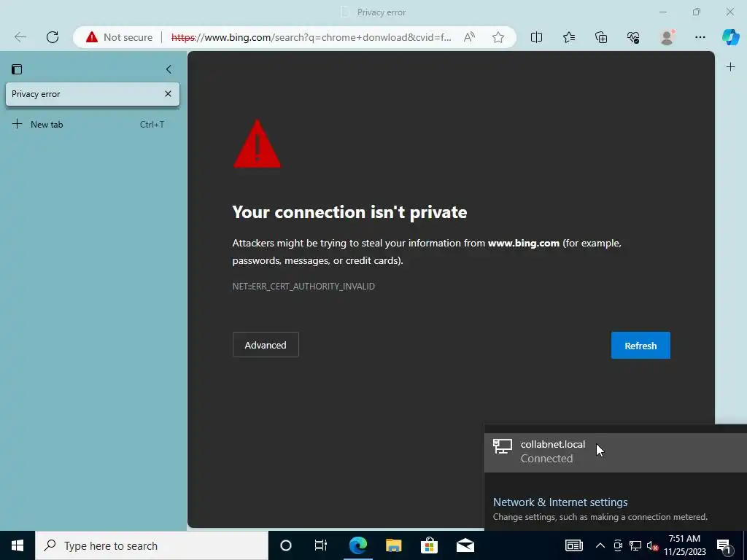Open the Mail app from taskbar
The height and width of the screenshot is (560, 747).
[x=465, y=545]
